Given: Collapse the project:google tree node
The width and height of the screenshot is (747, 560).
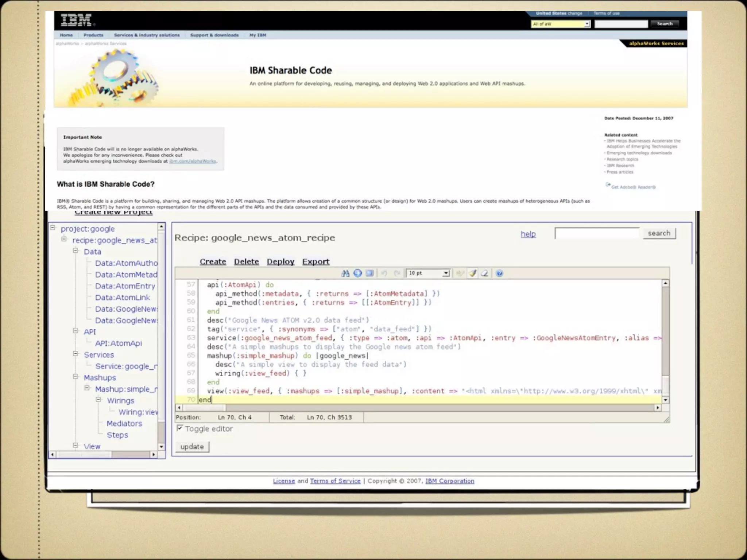Looking at the screenshot, I should (x=53, y=228).
